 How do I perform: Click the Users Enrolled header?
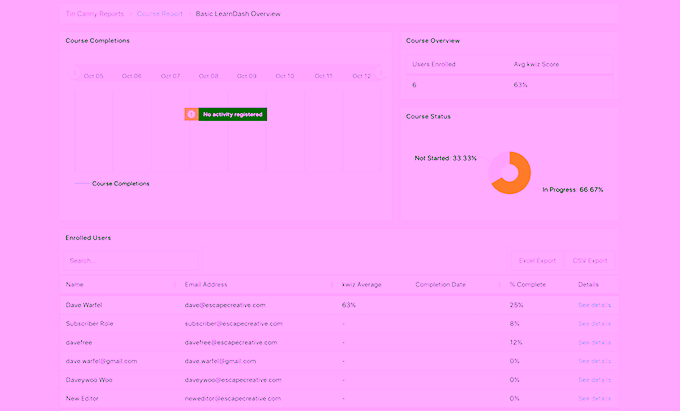[x=434, y=64]
